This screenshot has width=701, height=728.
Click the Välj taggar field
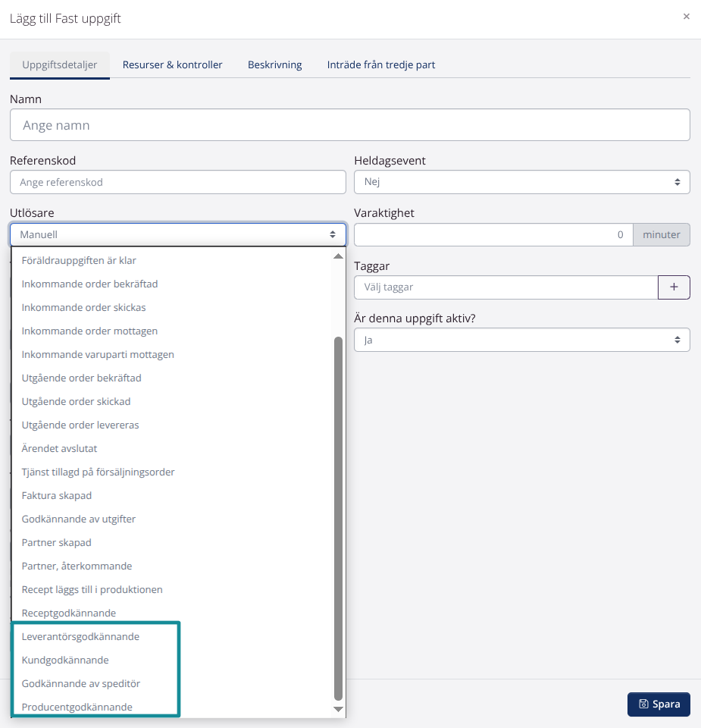pos(505,287)
